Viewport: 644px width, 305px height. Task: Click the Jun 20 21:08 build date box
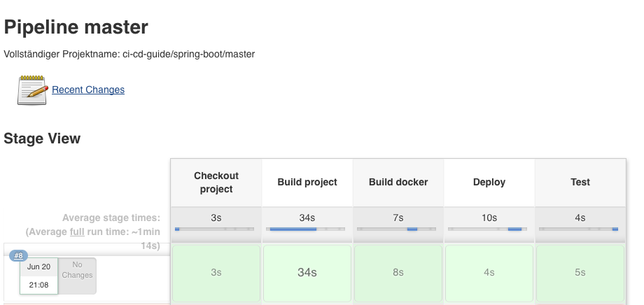click(38, 276)
